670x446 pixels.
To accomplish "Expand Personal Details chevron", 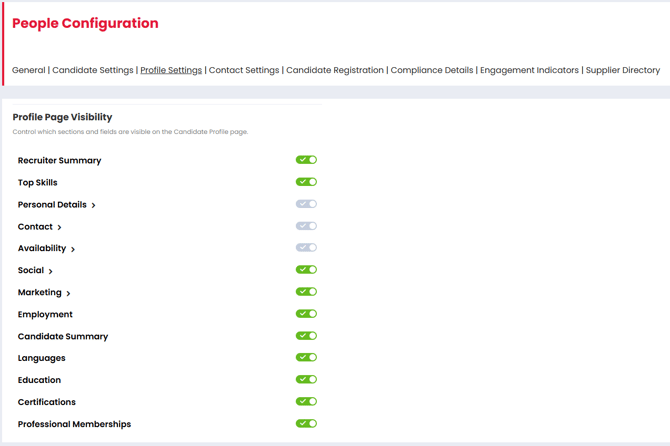I will coord(94,205).
